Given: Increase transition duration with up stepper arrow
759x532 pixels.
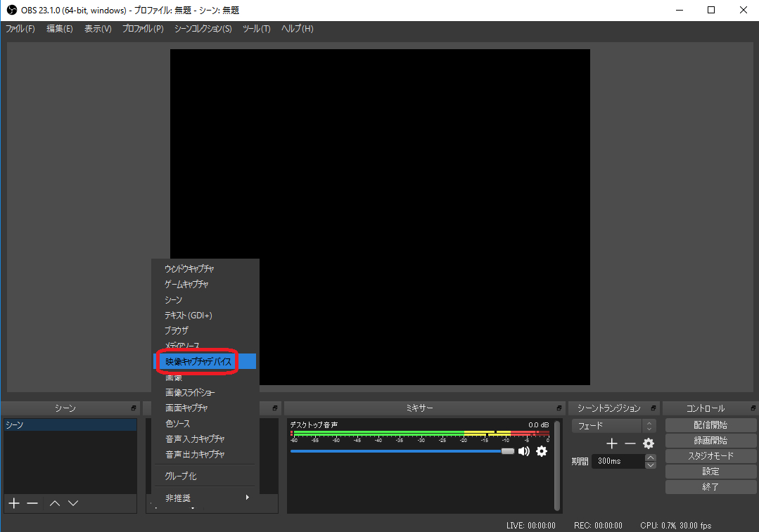Looking at the screenshot, I should click(x=651, y=458).
